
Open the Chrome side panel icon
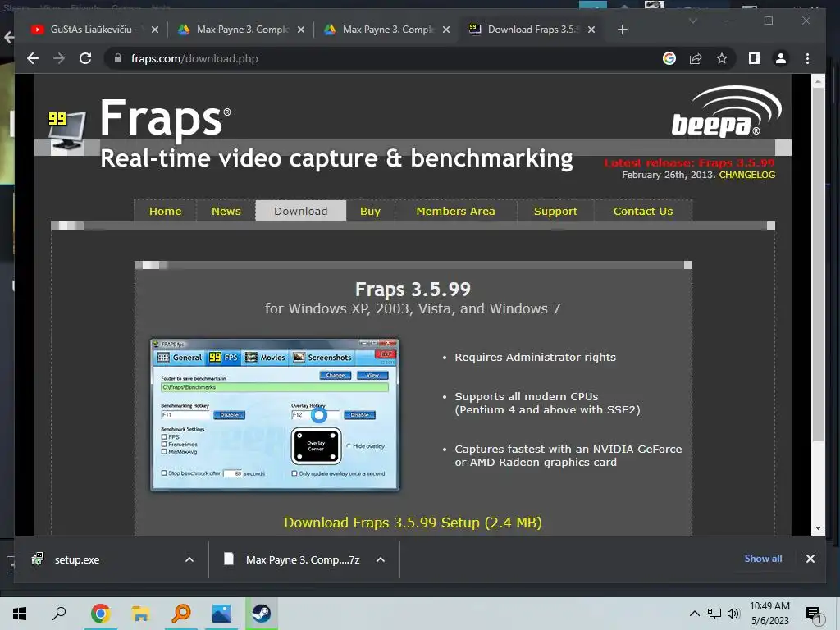tap(755, 58)
